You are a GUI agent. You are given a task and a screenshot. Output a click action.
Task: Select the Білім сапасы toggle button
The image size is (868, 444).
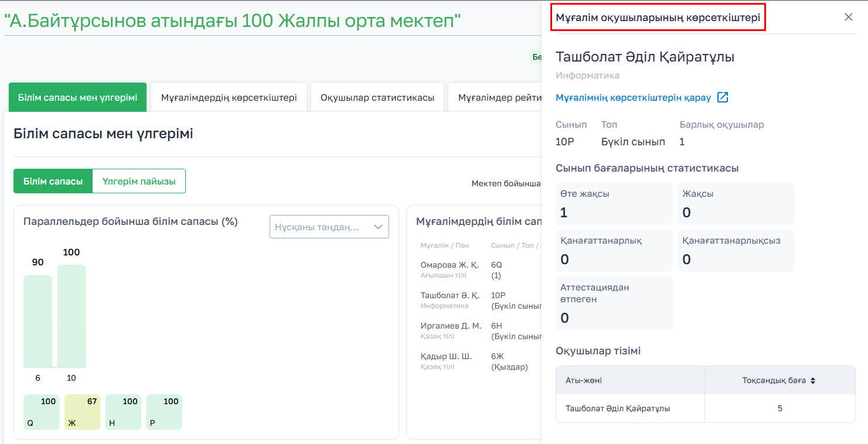53,181
